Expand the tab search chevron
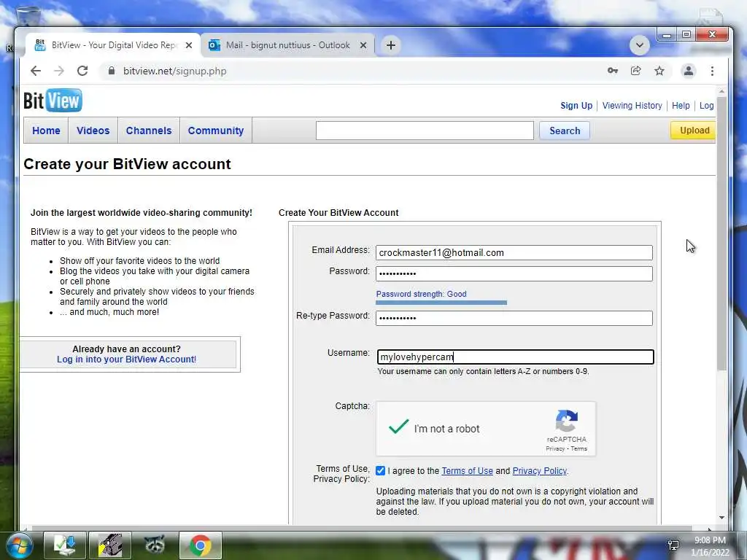The width and height of the screenshot is (747, 560). click(640, 45)
